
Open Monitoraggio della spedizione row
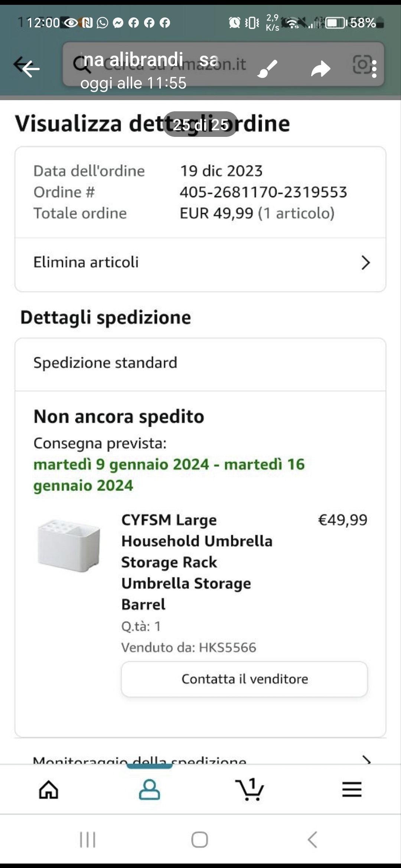(x=200, y=758)
